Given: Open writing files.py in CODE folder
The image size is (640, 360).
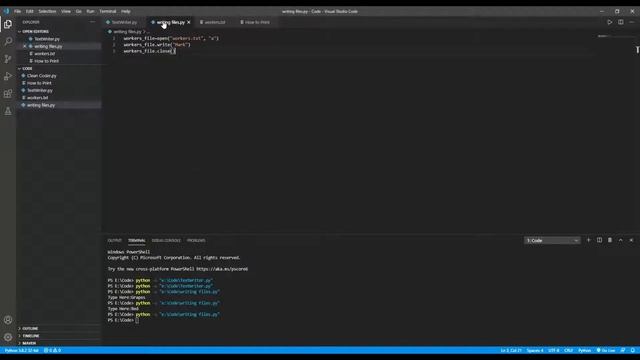Looking at the screenshot, I should pyautogui.click(x=41, y=105).
